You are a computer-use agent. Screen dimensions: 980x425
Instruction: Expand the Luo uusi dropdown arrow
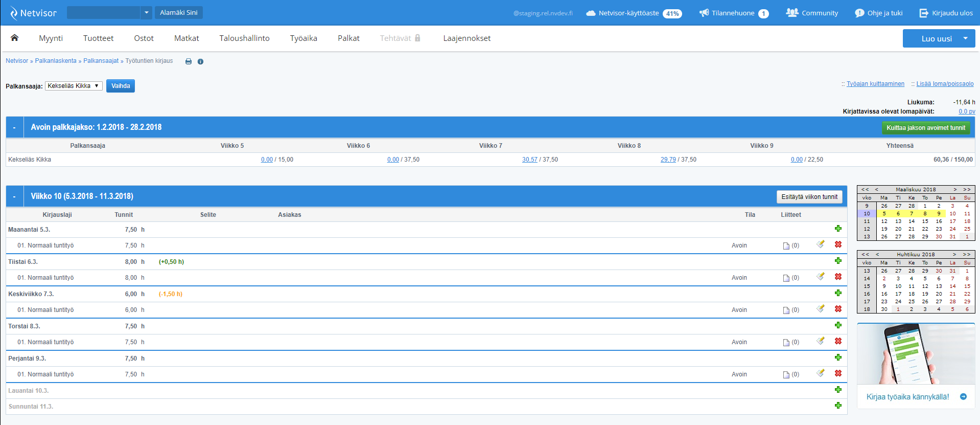(x=965, y=38)
